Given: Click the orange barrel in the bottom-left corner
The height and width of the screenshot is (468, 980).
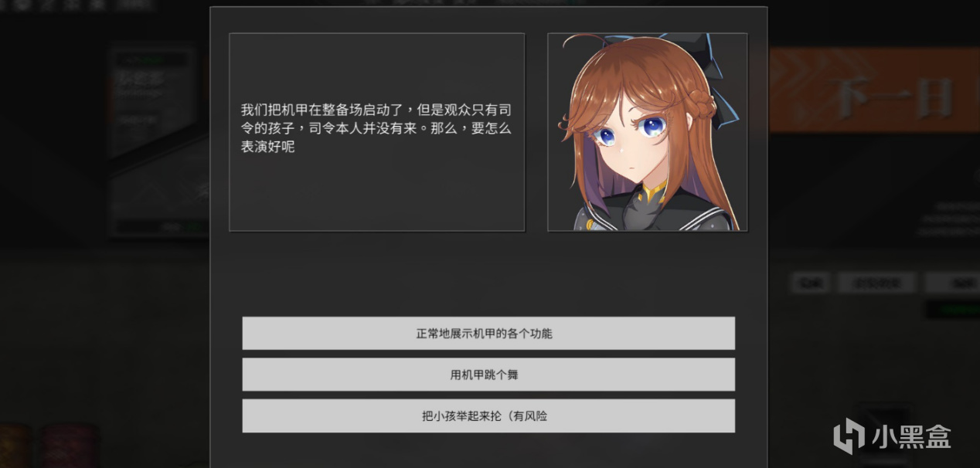Looking at the screenshot, I should point(15,446).
